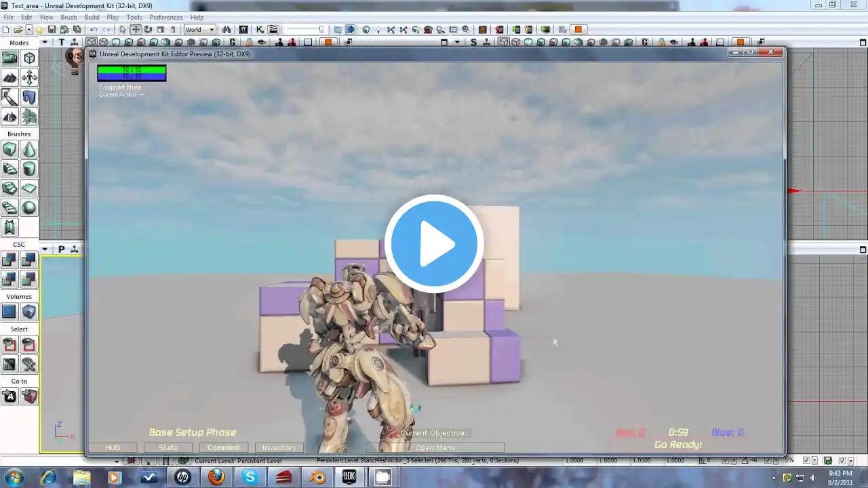
Task: Click the Windows Start button
Action: point(14,478)
